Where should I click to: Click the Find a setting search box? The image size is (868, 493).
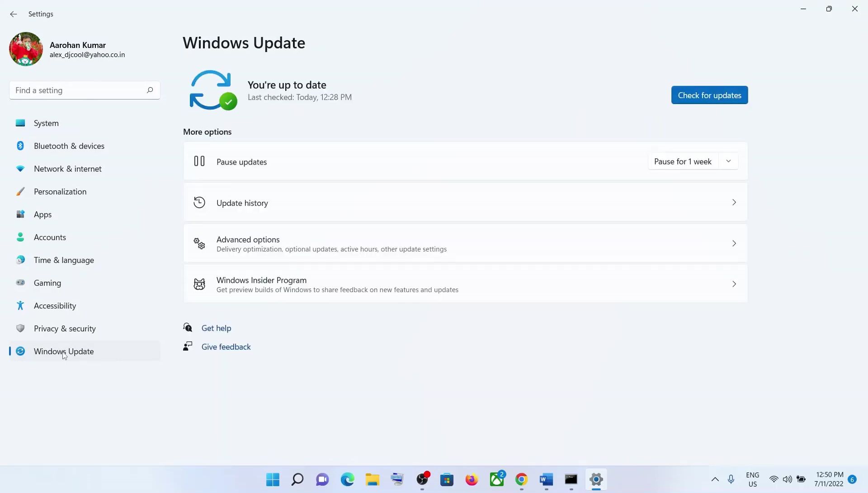click(85, 90)
